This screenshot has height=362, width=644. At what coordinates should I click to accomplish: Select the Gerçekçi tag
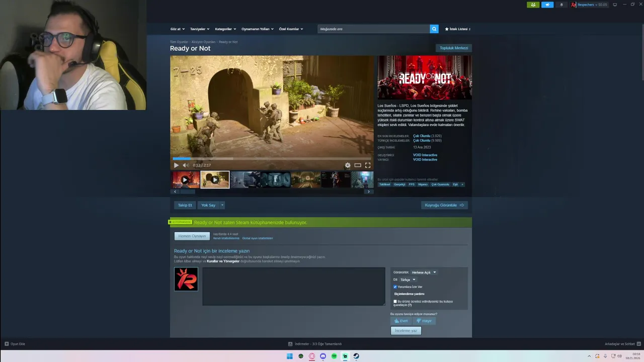pyautogui.click(x=399, y=185)
